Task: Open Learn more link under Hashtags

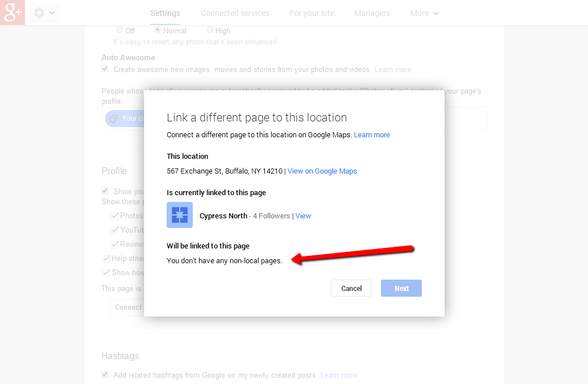Action: [x=339, y=375]
